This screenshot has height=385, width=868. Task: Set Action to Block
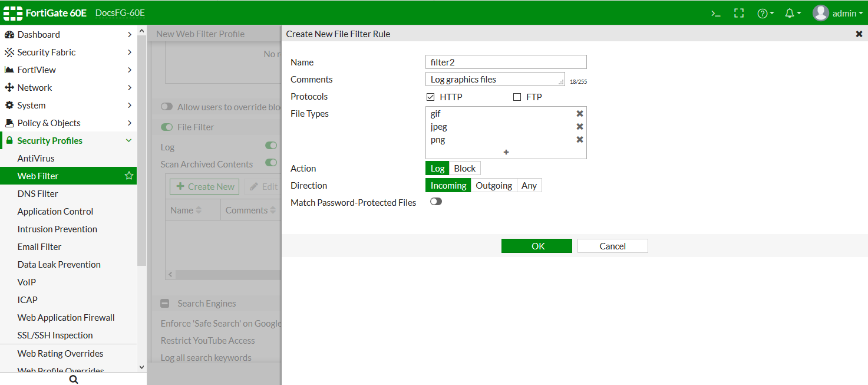click(x=465, y=169)
